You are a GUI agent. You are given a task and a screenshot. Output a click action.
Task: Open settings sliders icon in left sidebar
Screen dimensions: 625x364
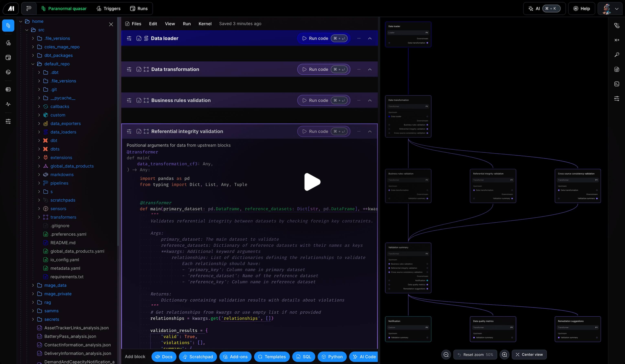(x=8, y=121)
